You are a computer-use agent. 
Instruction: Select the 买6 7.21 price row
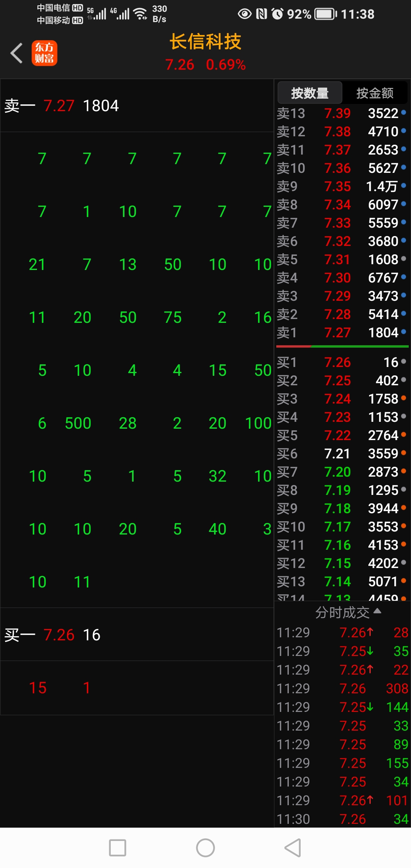[x=342, y=453]
